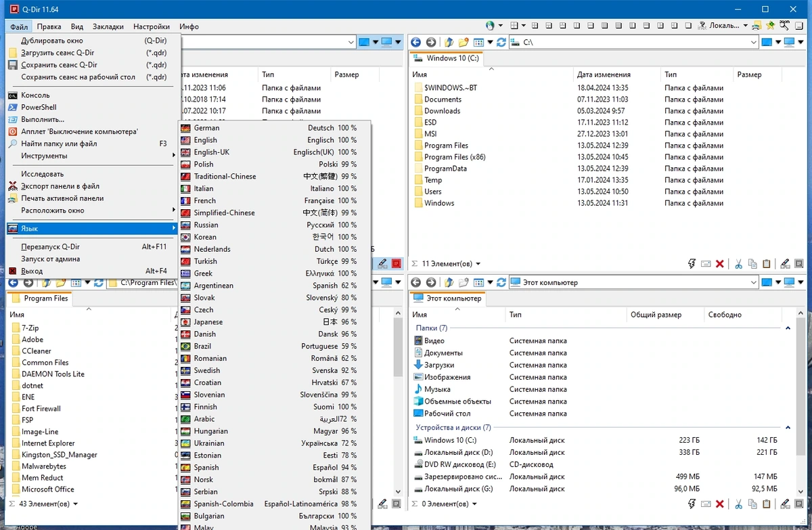Collapse the Устройства и диски (7) group
This screenshot has width=812, height=530.
point(788,428)
